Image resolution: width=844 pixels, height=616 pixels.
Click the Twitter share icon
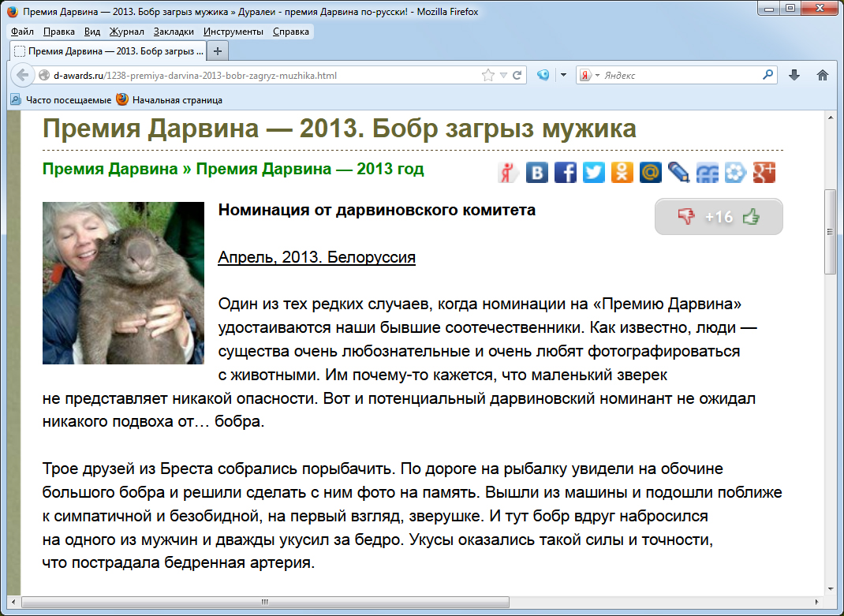[x=593, y=172]
